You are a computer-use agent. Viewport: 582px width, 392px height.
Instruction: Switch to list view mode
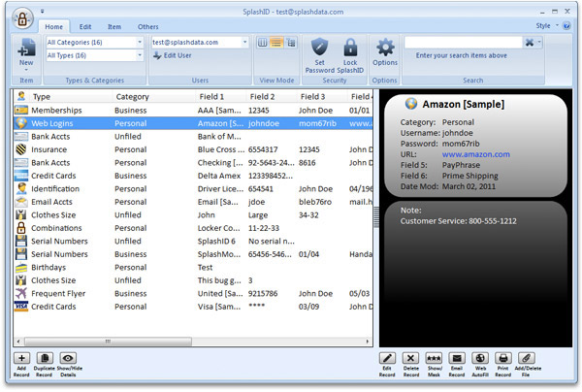[276, 43]
